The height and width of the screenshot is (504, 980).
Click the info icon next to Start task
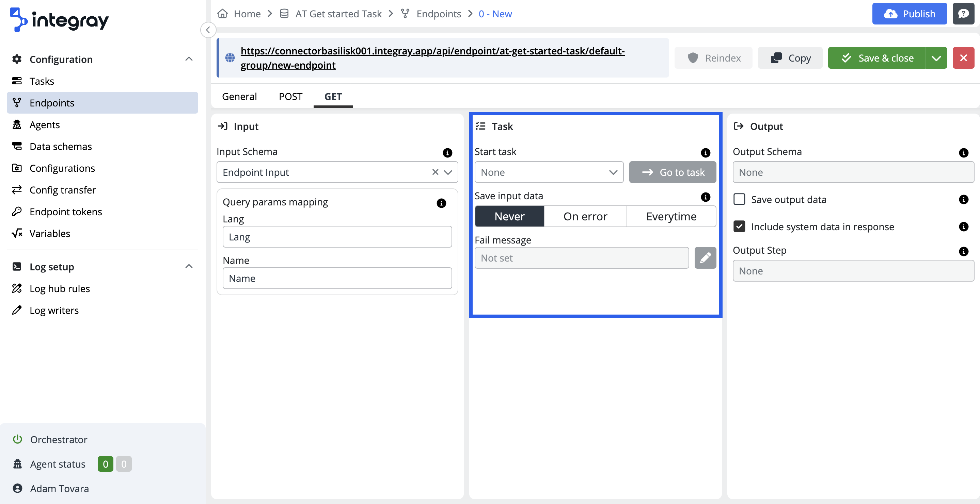(705, 152)
